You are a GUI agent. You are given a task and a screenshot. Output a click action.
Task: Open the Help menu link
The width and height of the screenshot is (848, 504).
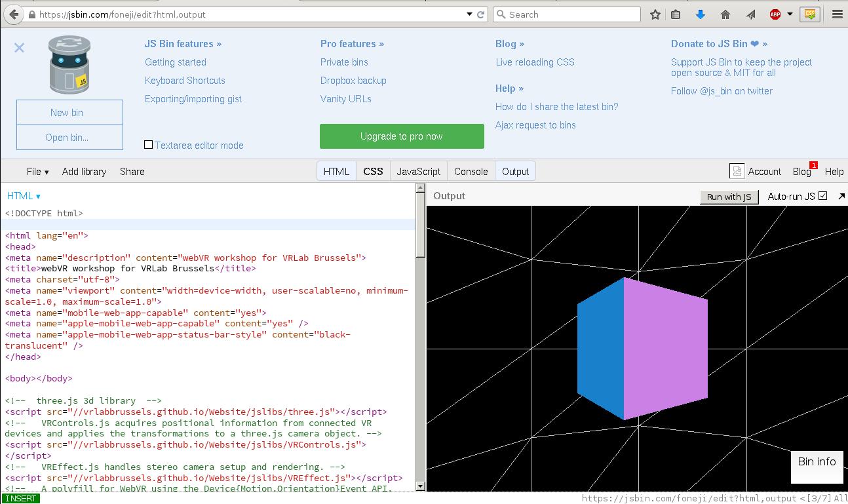pos(834,172)
